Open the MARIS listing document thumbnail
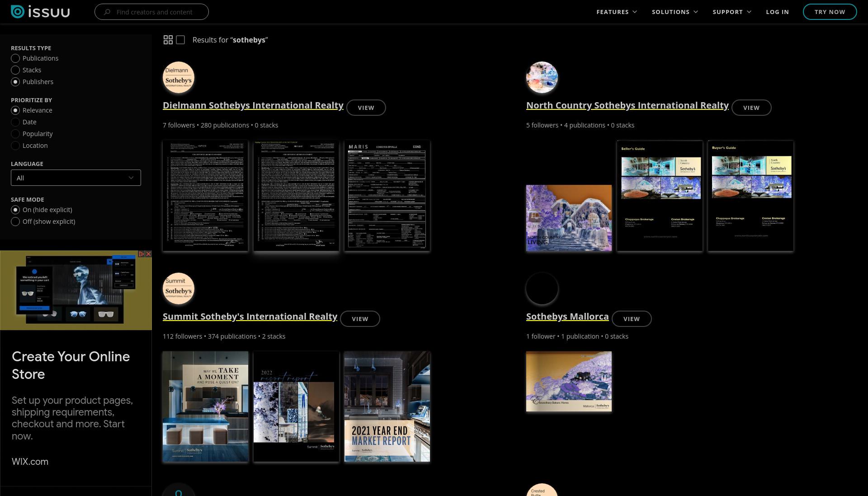This screenshot has width=868, height=496. [387, 196]
